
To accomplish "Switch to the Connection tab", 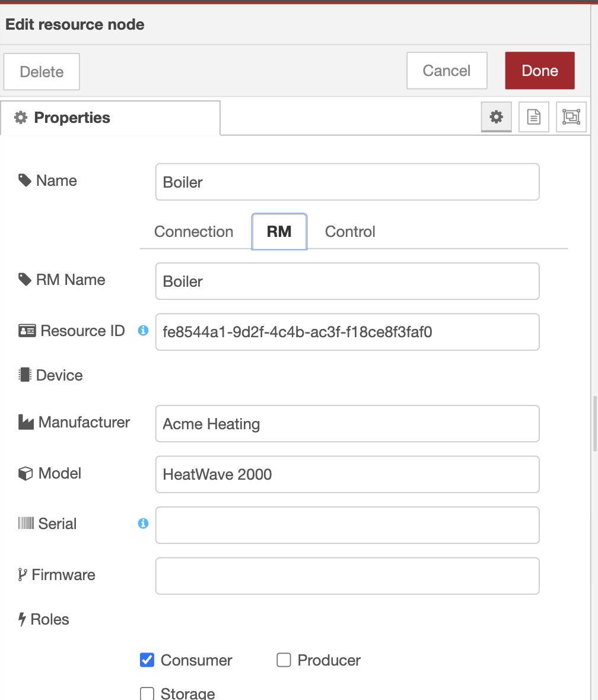I will point(193,232).
